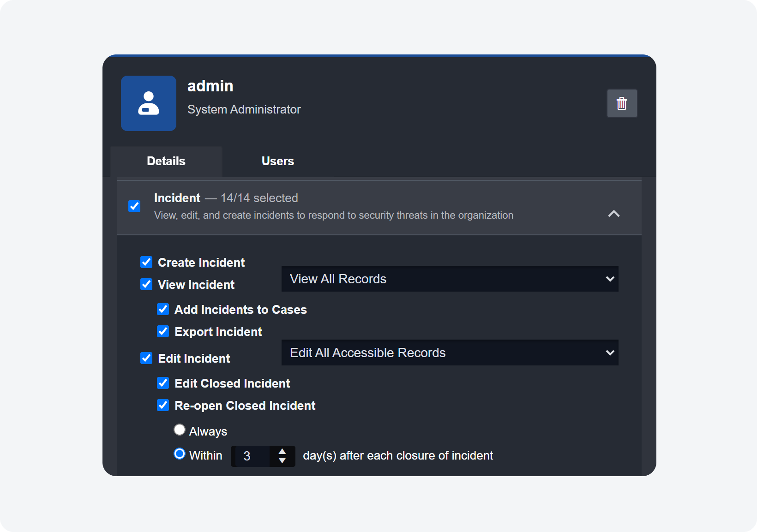Toggle Re-open Closed Incident checkbox
This screenshot has height=532, width=757.
pyautogui.click(x=163, y=405)
